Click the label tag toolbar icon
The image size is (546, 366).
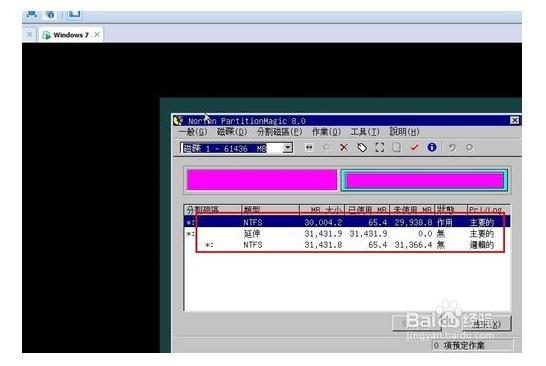tap(362, 148)
